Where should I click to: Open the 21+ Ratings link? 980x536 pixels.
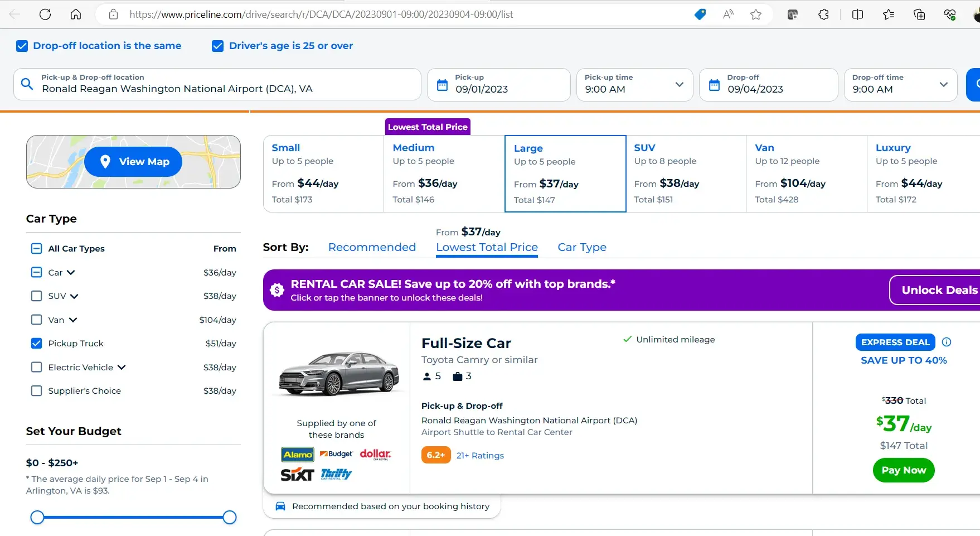480,456
